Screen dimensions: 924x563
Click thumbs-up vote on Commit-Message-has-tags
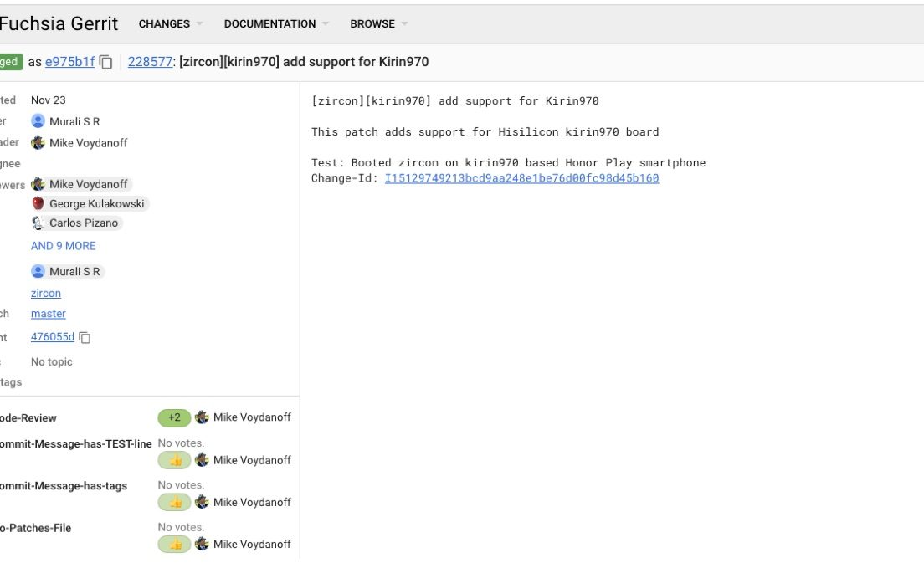pyautogui.click(x=175, y=502)
